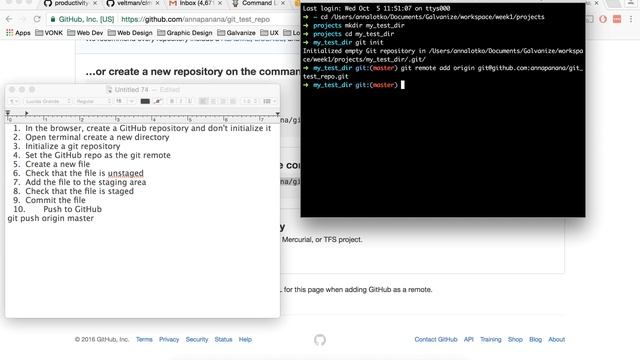
Task: Click the misspelled word 'unstaged'
Action: (126, 173)
